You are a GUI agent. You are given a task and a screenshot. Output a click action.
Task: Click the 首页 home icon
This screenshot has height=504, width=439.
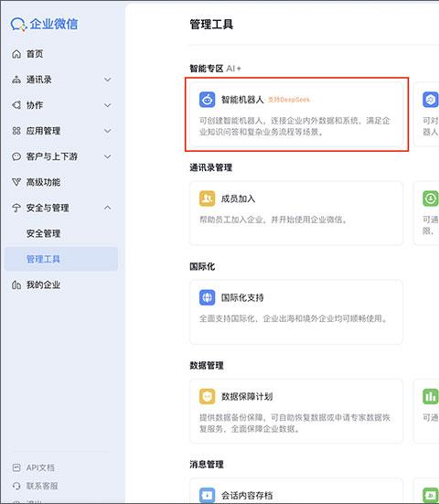16,54
